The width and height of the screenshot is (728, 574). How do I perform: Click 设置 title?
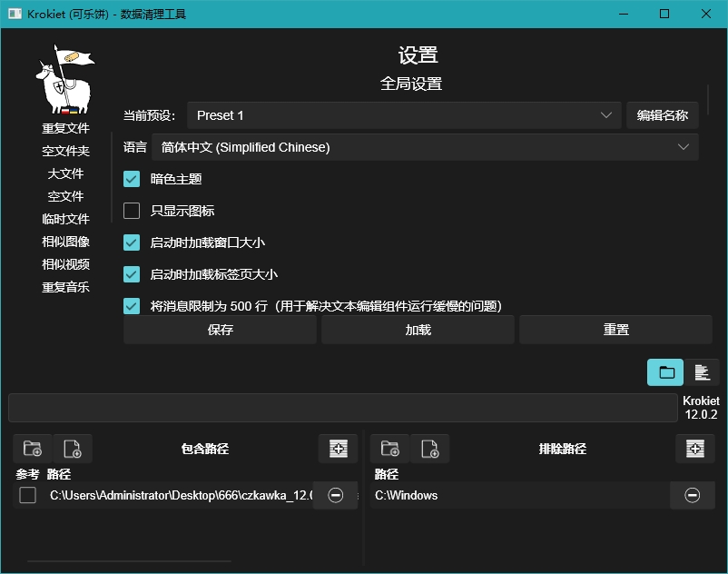point(418,55)
